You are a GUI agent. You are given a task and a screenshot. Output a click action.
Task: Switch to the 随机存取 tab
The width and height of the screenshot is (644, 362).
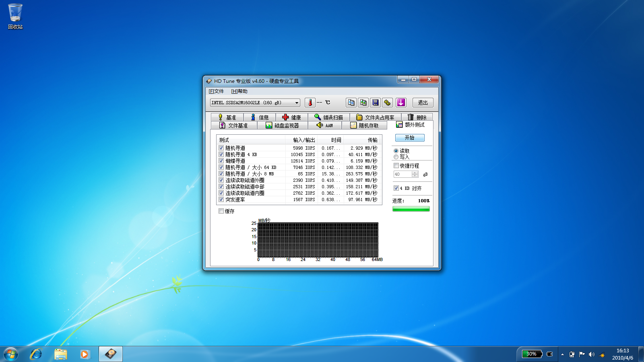coord(364,125)
